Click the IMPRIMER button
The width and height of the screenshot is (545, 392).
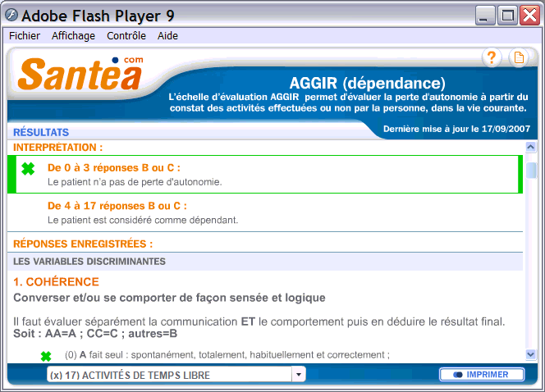(482, 375)
